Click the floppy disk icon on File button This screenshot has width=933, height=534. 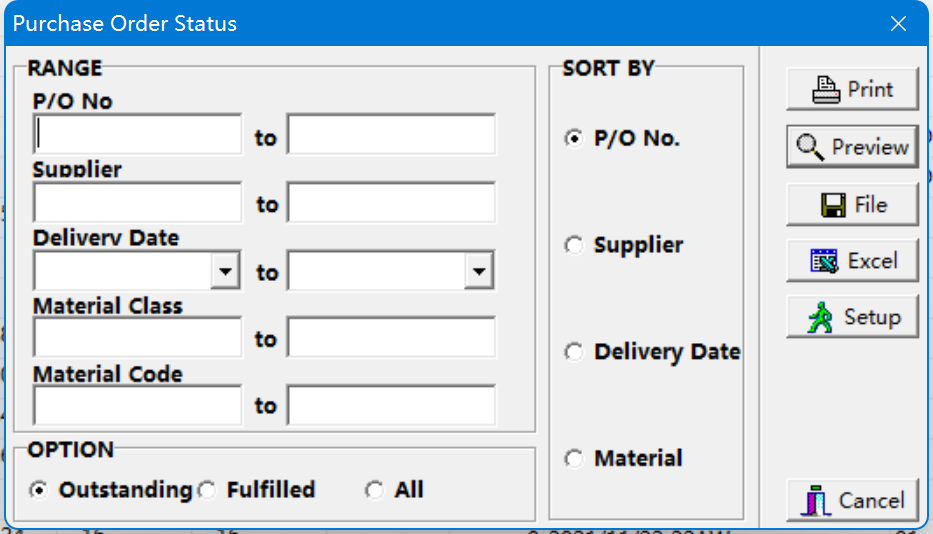[833, 205]
